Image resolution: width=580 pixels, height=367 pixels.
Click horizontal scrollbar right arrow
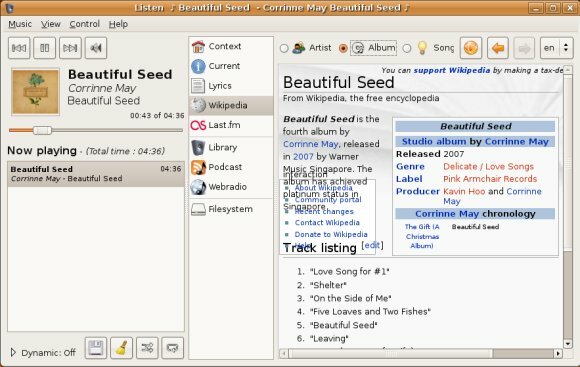pos(558,354)
